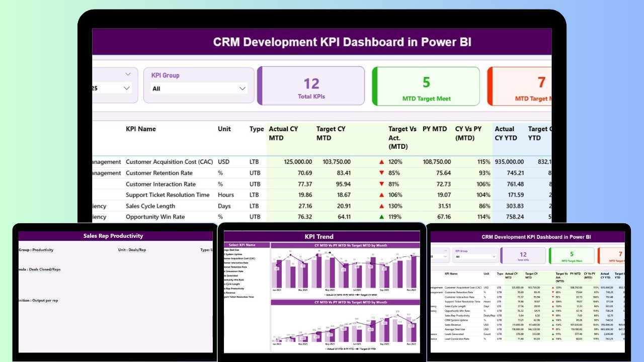The image size is (644, 362).
Task: Click red up arrow in large dashboard's Sales Cycle Length row
Action: (x=381, y=206)
